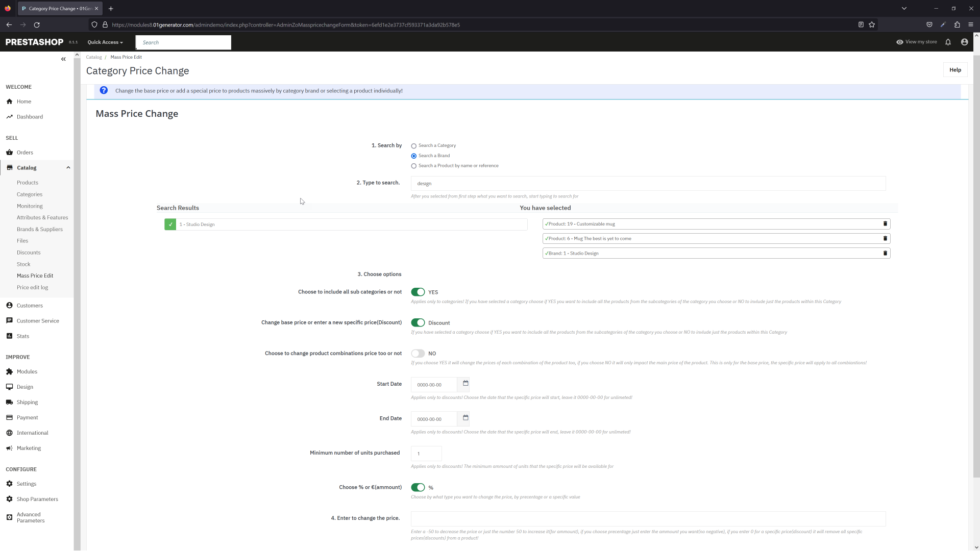This screenshot has width=980, height=551.
Task: Go to Brands & Suppliers page
Action: point(40,229)
